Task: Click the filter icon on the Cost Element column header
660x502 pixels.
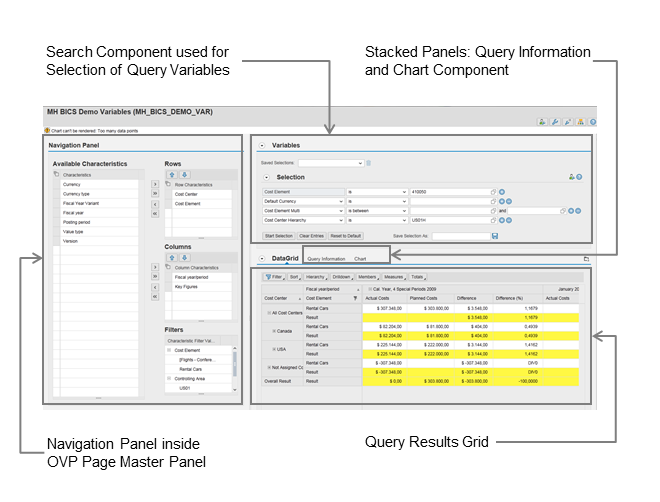Action: (x=355, y=298)
